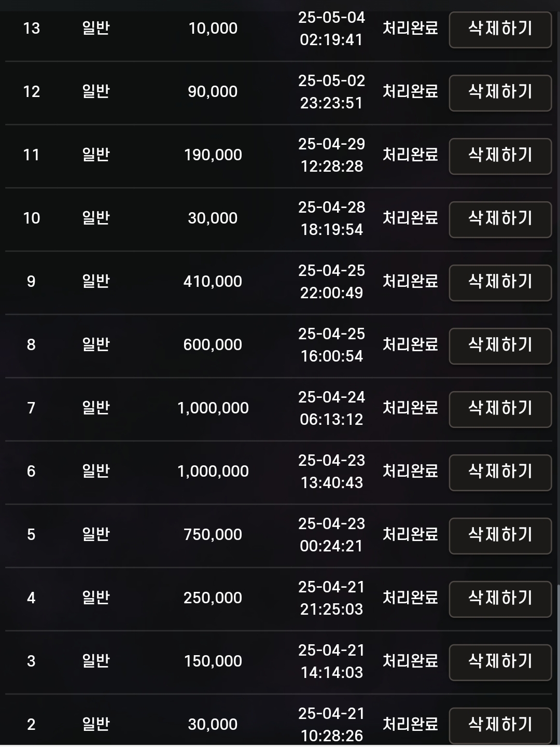Viewport: 560px width, 748px height.
Task: Click the vertical scrollbar thumb on the right edge
Action: 558,664
